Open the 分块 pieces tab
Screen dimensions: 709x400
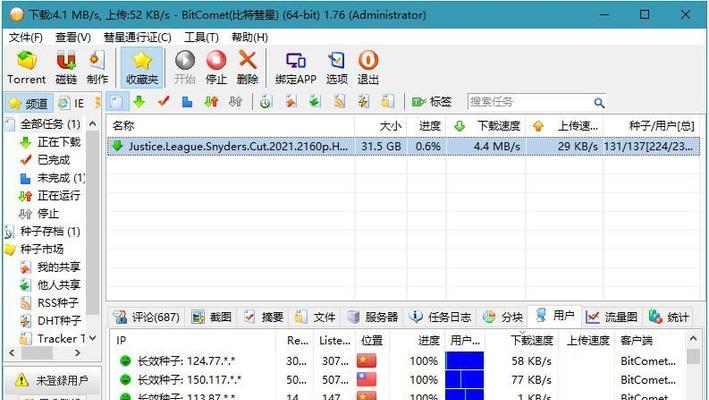coord(503,317)
